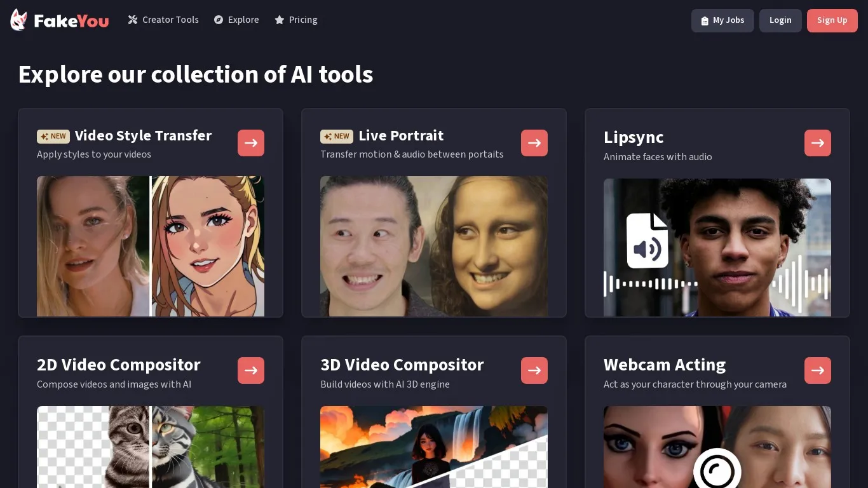Open 3D Video Compositor via red arrow
This screenshot has width=868, height=488.
tap(534, 370)
